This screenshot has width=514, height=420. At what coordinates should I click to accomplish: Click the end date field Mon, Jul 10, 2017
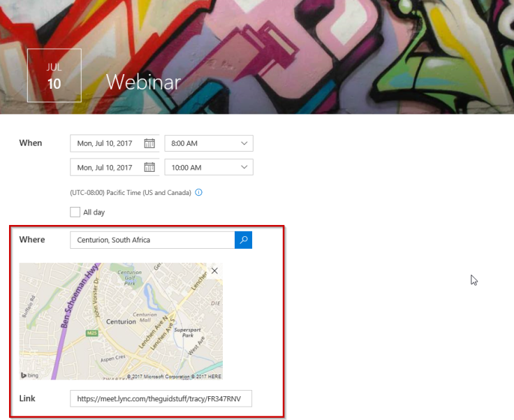pos(105,167)
